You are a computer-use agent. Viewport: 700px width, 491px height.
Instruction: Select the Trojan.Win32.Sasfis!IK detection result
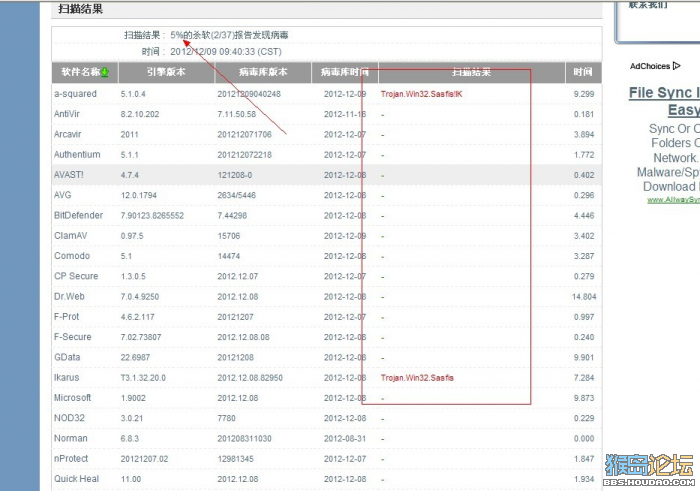421,94
